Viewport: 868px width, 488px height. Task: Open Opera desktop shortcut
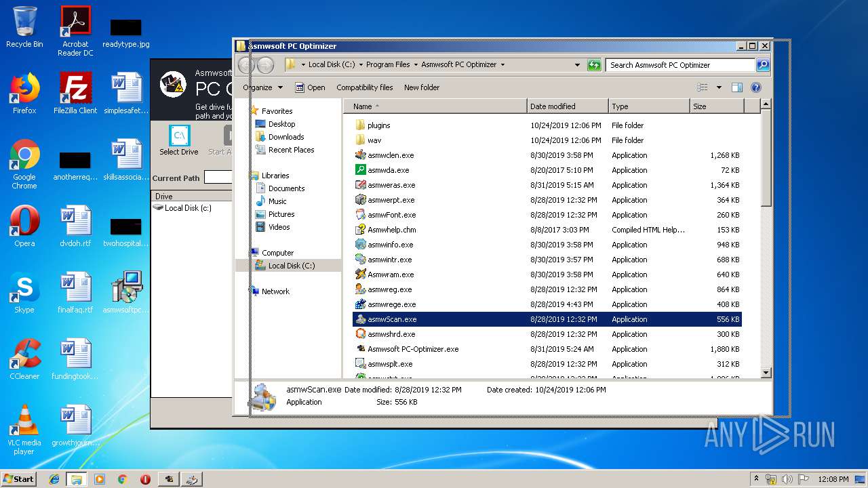point(24,226)
